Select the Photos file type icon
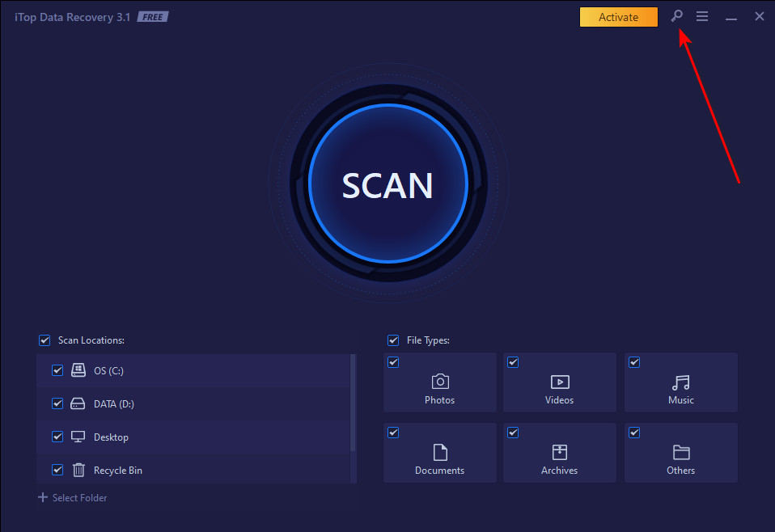Image resolution: width=775 pixels, height=532 pixels. [x=439, y=382]
